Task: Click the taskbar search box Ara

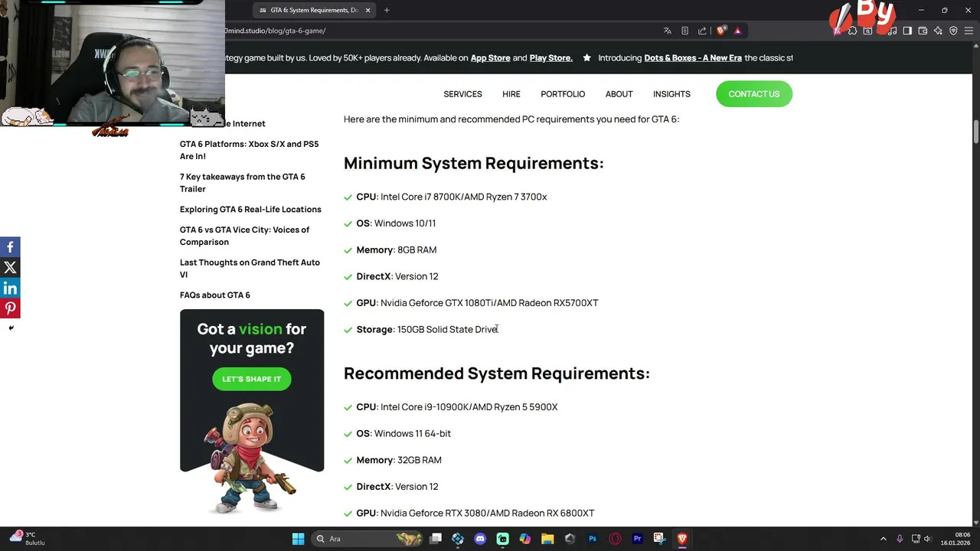Action: [367, 539]
